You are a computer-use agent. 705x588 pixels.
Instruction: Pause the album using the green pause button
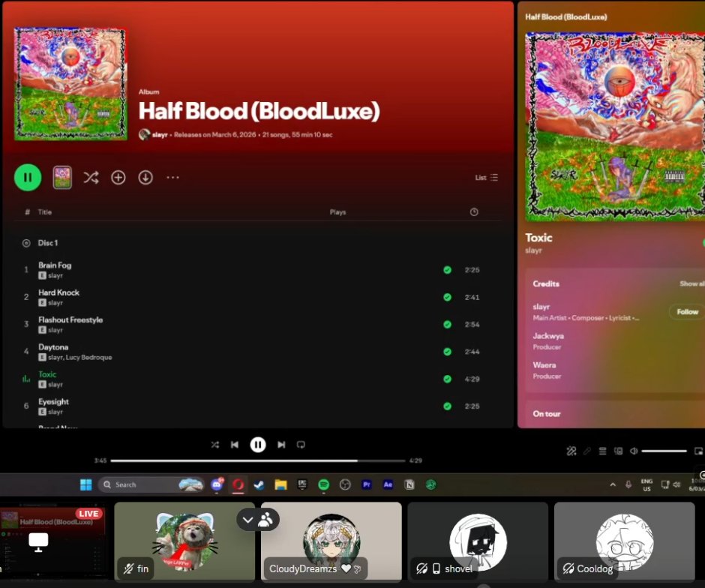pos(28,178)
